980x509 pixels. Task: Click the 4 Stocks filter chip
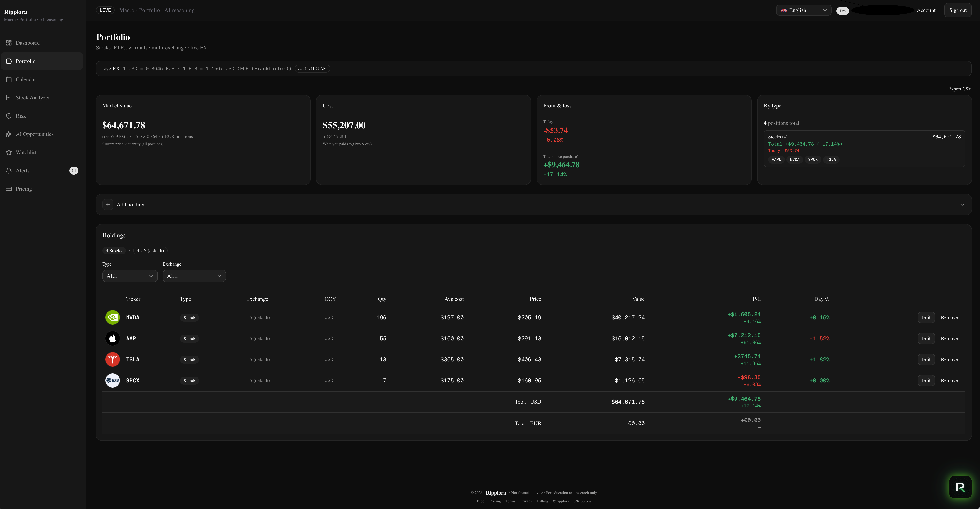click(x=114, y=251)
